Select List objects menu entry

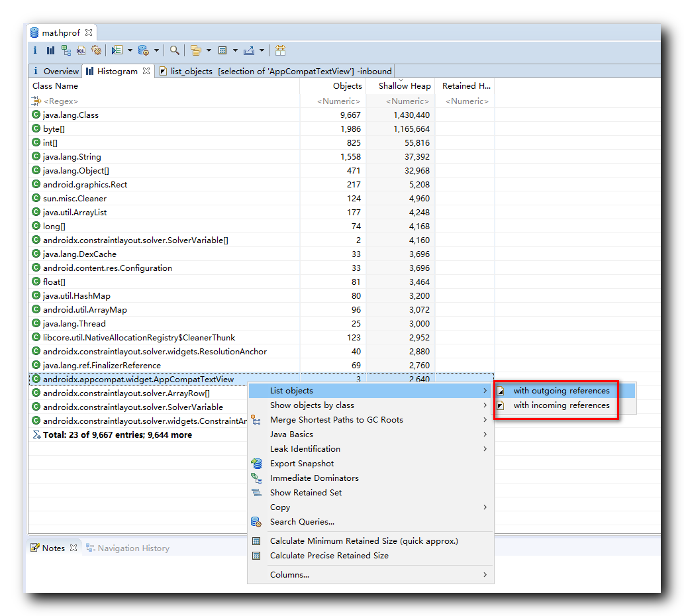pos(371,390)
